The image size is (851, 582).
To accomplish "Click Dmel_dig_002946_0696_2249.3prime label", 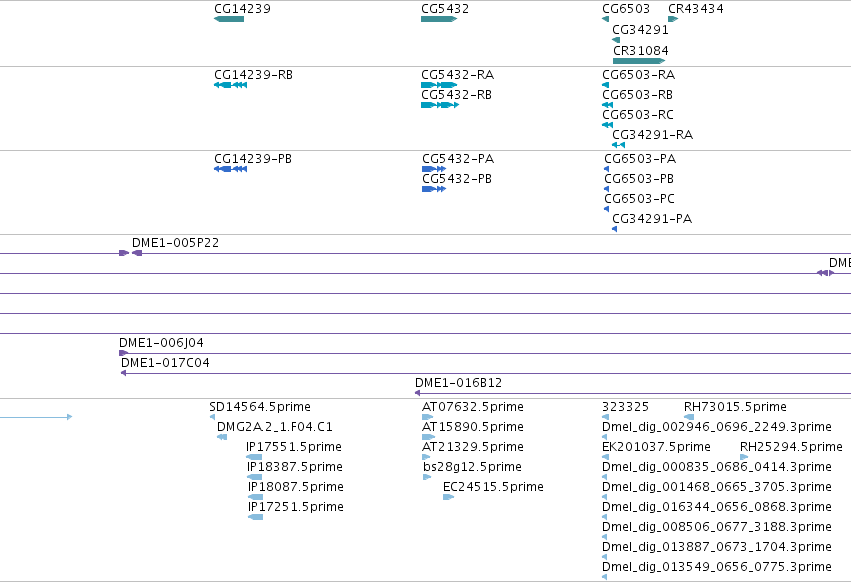I will (x=716, y=427).
